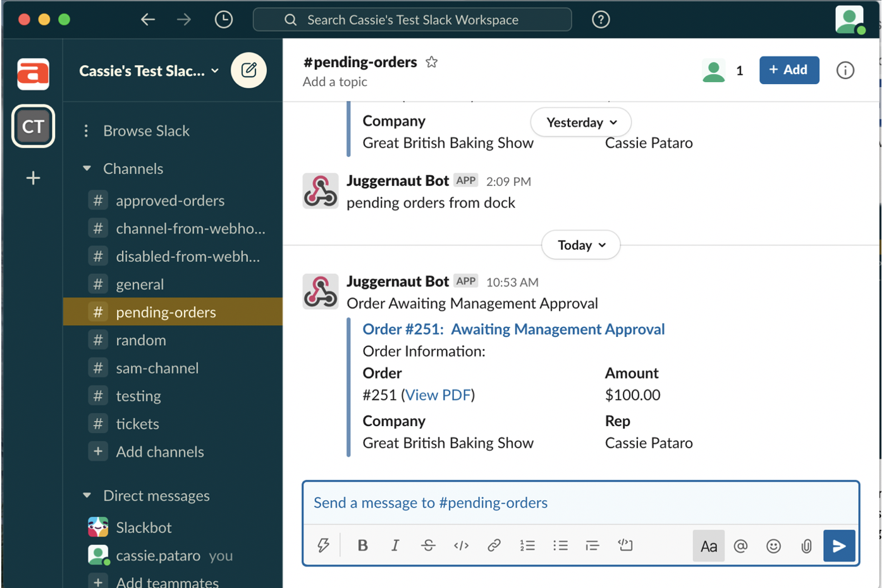
Task: Toggle the Aa formatting toolbar
Action: (708, 546)
